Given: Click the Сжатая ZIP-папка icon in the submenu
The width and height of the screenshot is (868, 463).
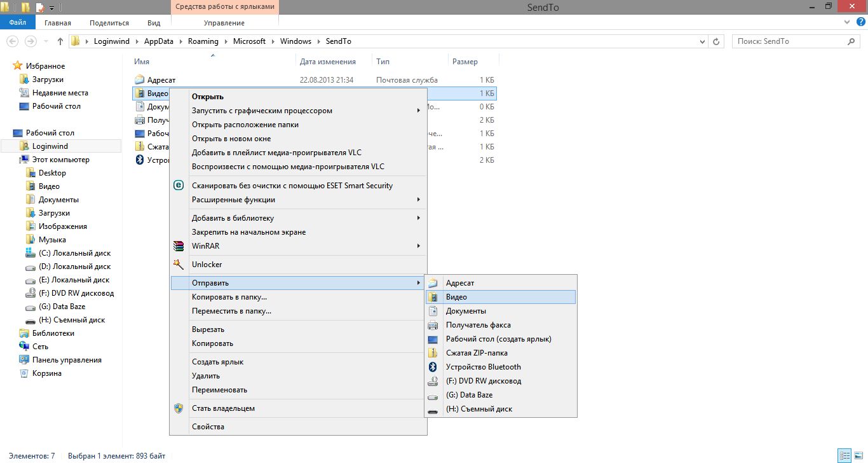Looking at the screenshot, I should (433, 353).
